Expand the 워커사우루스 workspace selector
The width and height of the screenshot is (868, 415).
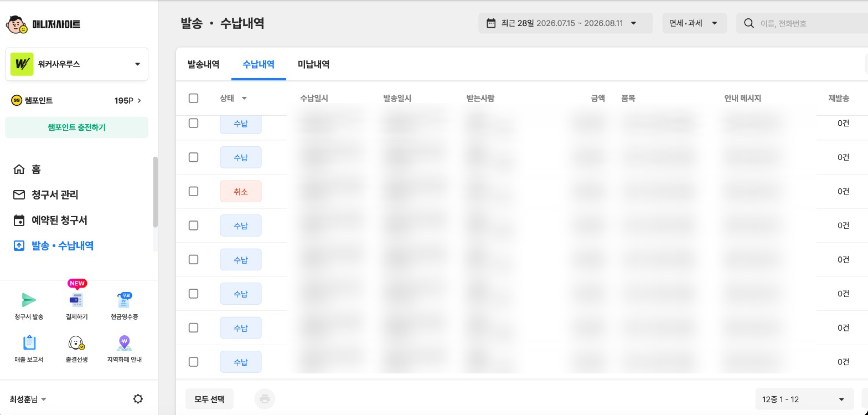click(76, 64)
